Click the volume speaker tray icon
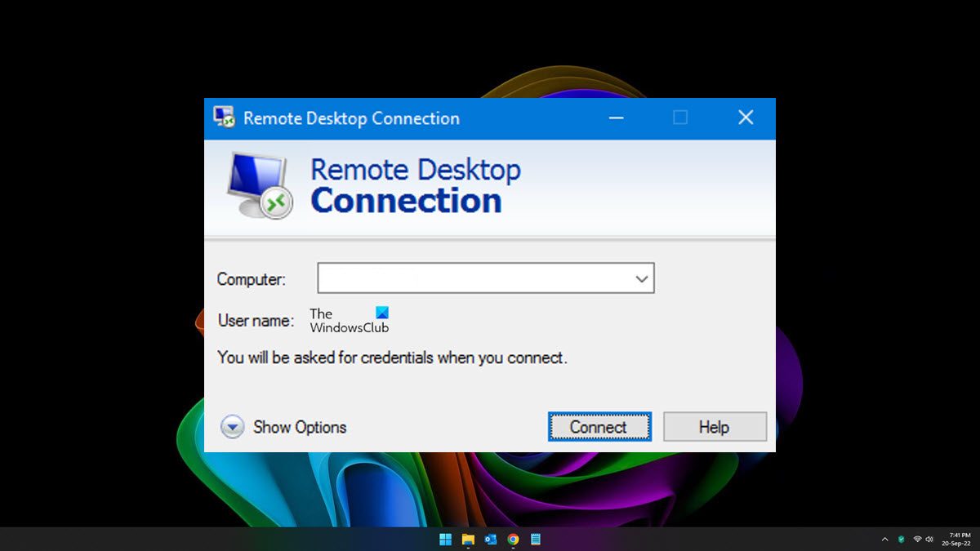The image size is (980, 551). 929,539
